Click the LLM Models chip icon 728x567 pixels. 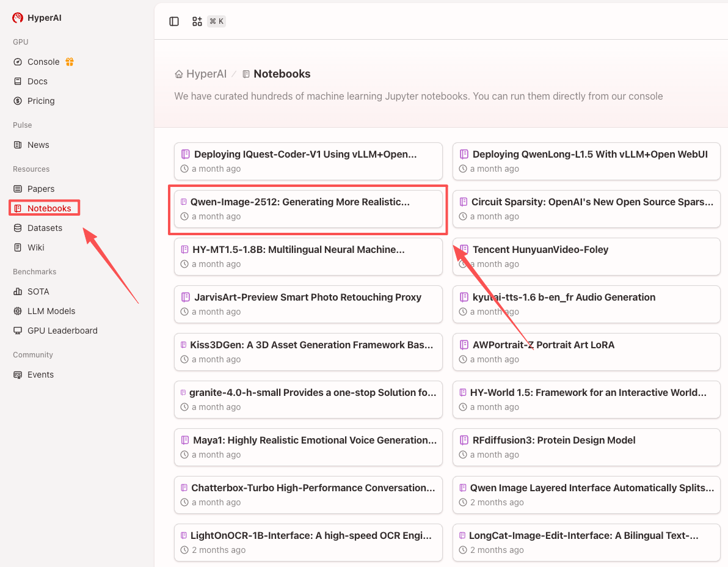point(18,311)
